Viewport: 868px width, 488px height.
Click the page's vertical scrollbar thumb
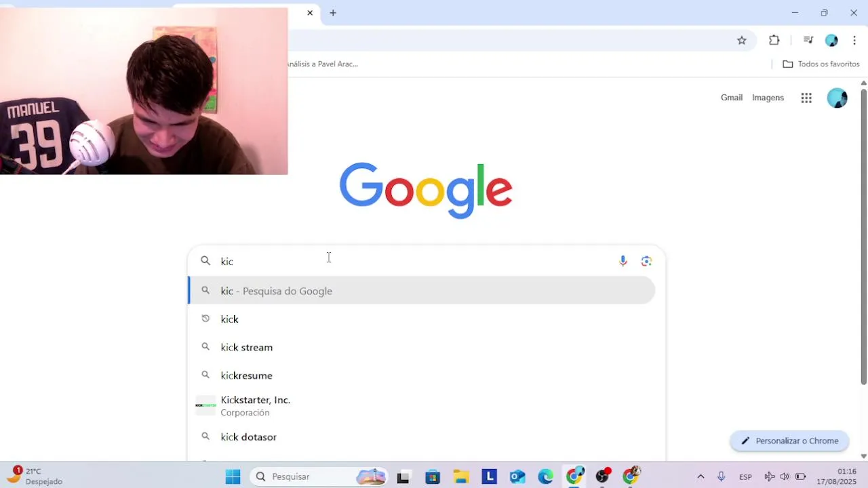point(863,236)
